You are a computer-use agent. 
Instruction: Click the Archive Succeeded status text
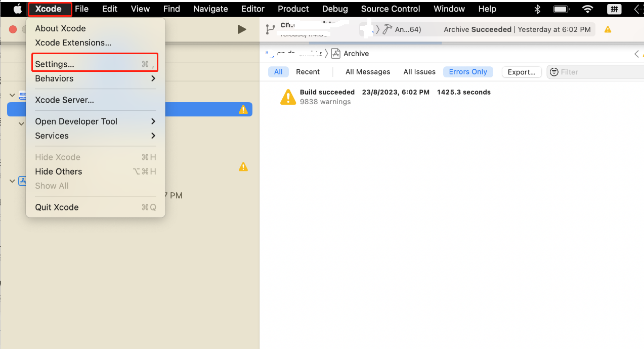click(x=478, y=29)
